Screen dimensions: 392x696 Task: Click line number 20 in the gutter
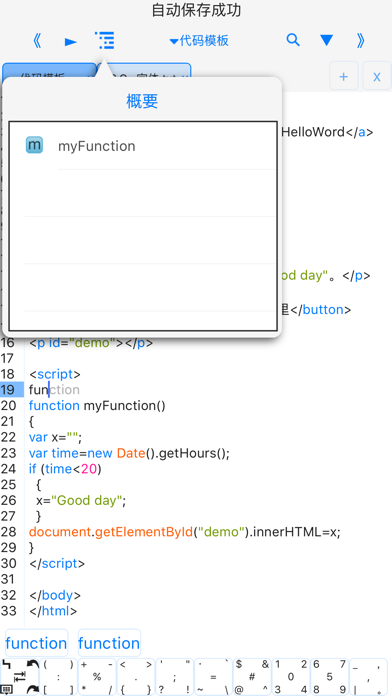pos(8,406)
